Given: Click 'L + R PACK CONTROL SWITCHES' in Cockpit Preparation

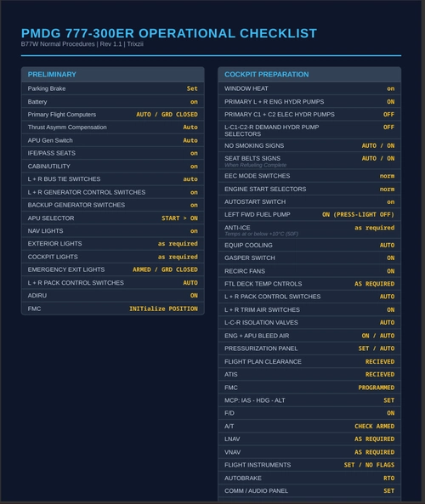Looking at the screenshot, I should (272, 297).
